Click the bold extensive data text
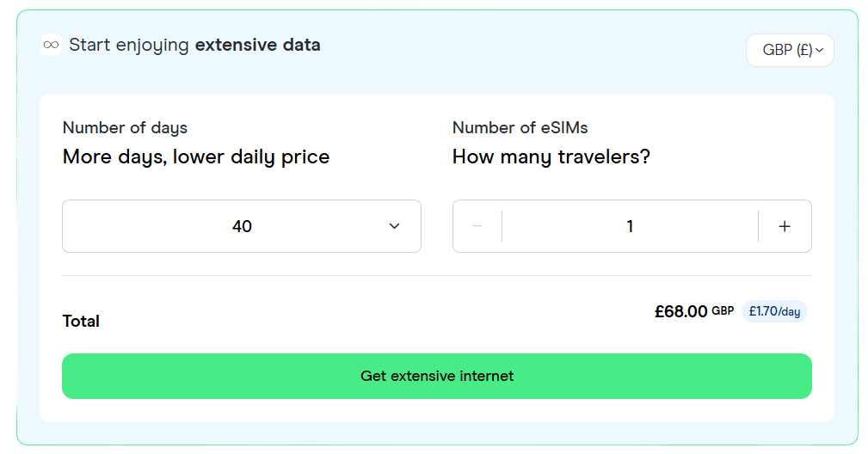868x454 pixels. pos(258,45)
